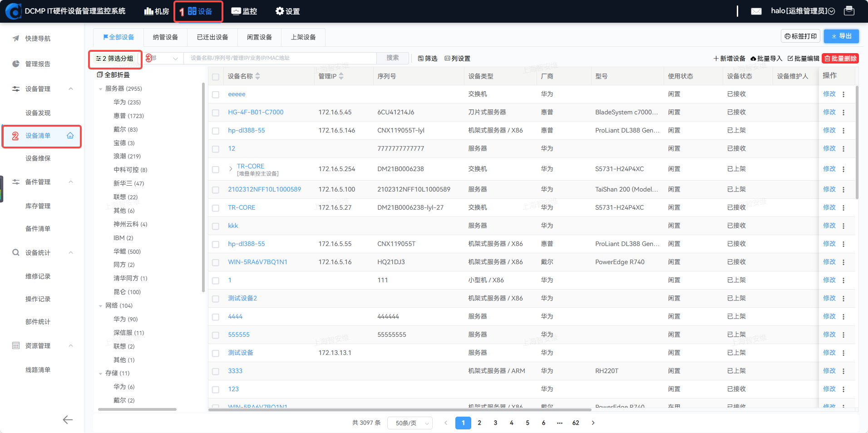The width and height of the screenshot is (868, 433).
Task: Click the top-right window box icon
Action: tap(849, 11)
